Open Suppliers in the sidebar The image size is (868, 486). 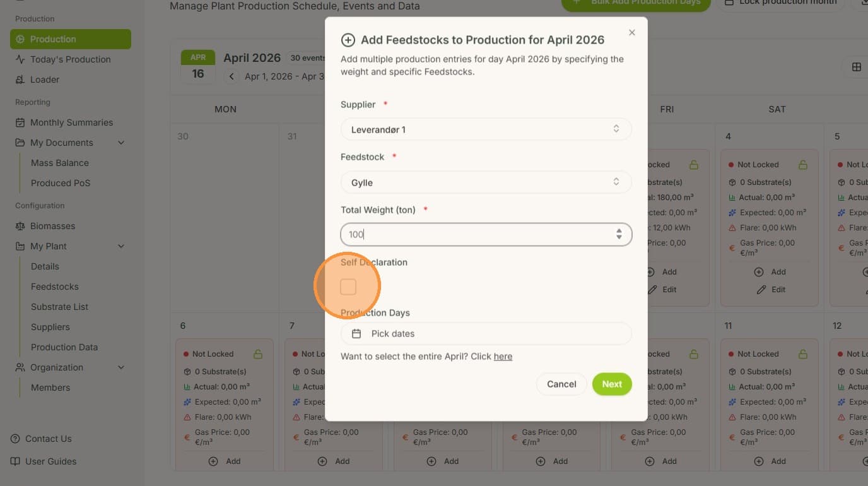coord(50,327)
